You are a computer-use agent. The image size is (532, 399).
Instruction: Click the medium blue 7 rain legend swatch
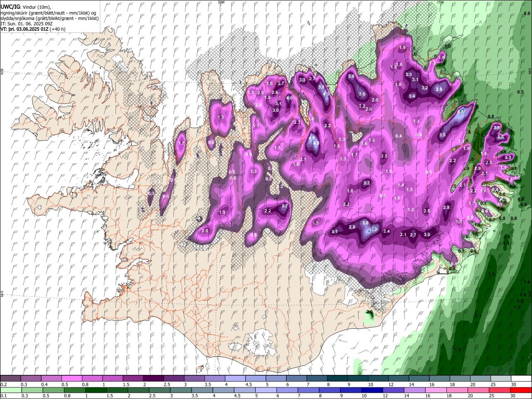coord(308,390)
